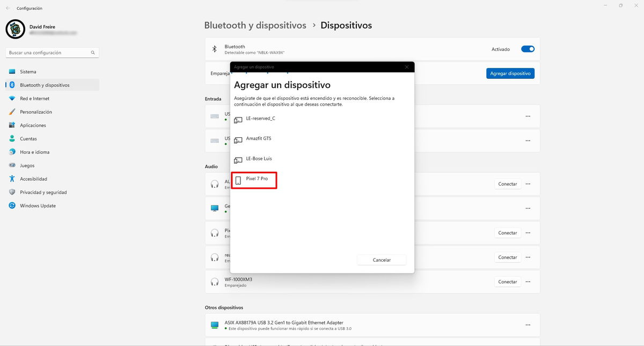Click the back arrow in Configuración
This screenshot has width=644, height=346.
click(x=8, y=8)
